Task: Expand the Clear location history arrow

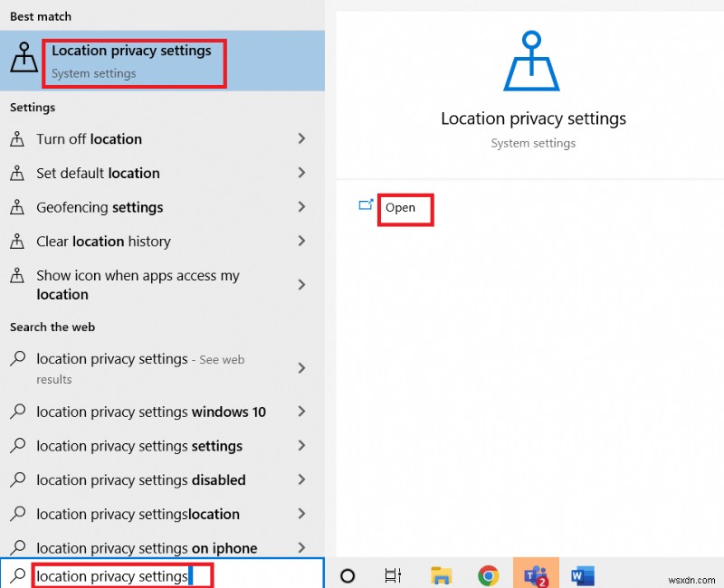Action: click(301, 241)
